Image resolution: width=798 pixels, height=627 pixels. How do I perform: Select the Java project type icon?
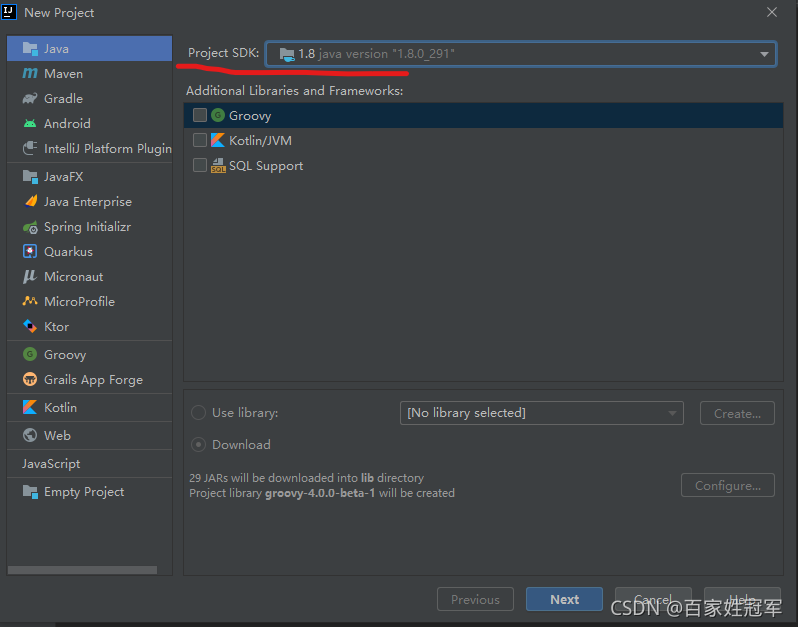pos(30,49)
